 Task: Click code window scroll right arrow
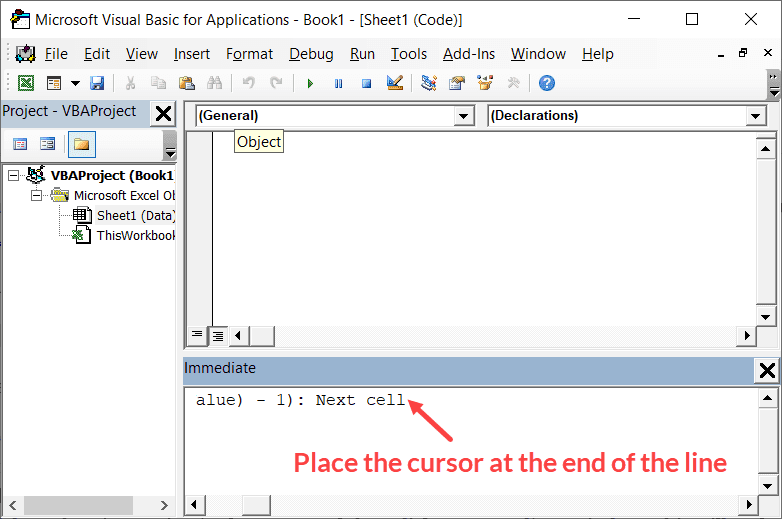747,336
